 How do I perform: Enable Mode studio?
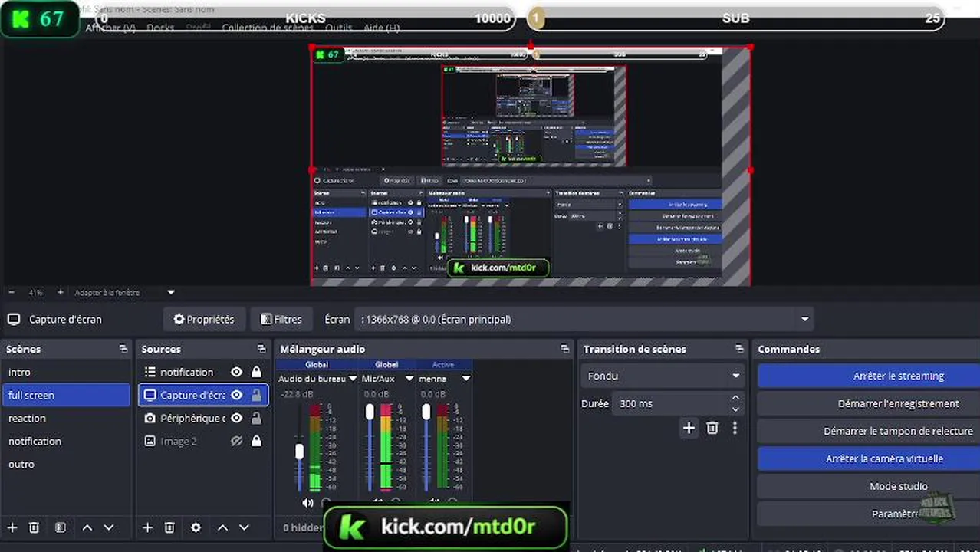coord(868,486)
